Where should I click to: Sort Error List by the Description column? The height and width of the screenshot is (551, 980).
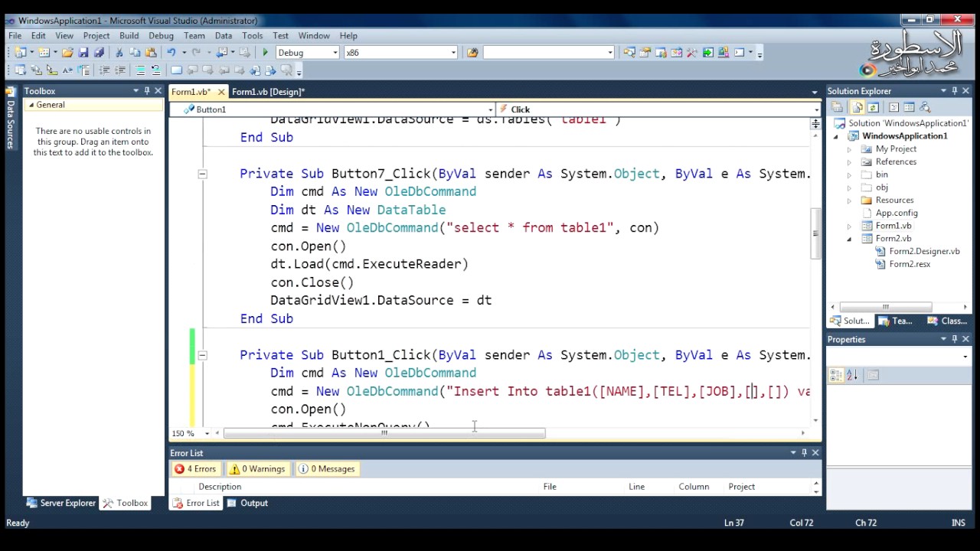pyautogui.click(x=220, y=487)
